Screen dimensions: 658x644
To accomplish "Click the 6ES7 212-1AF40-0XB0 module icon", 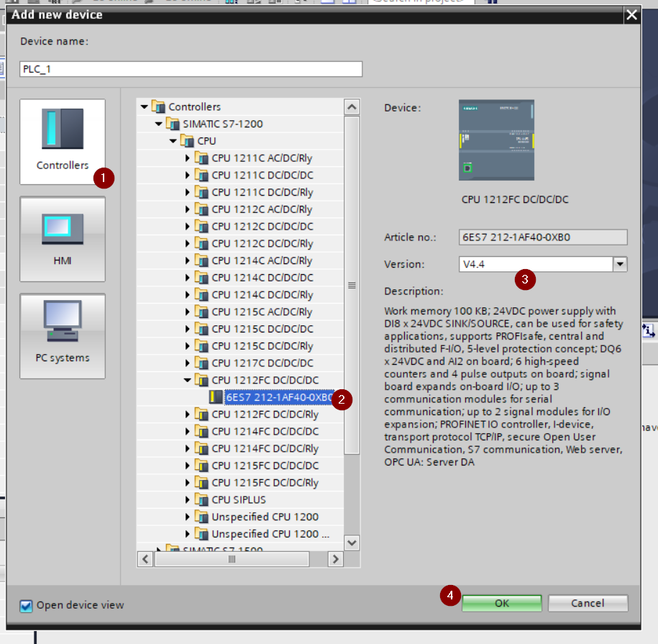I will 216,397.
